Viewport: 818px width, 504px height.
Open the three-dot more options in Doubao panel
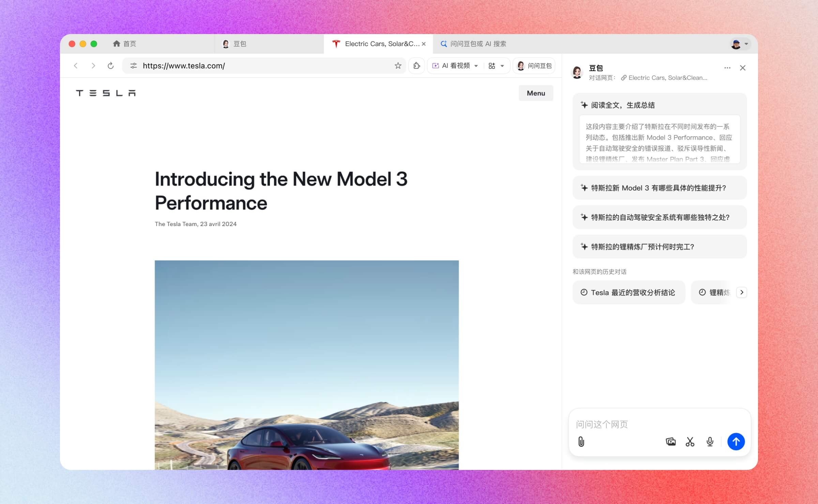[727, 68]
